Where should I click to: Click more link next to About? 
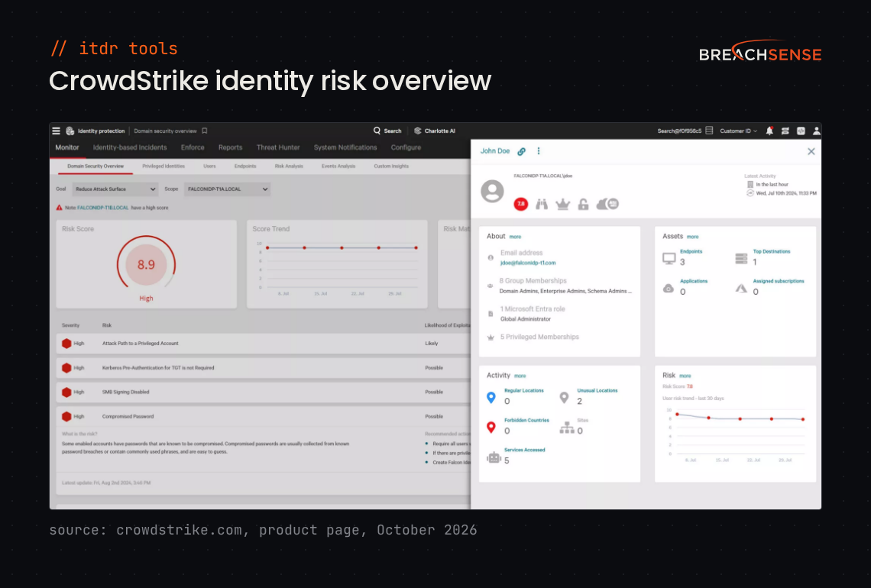[516, 237]
